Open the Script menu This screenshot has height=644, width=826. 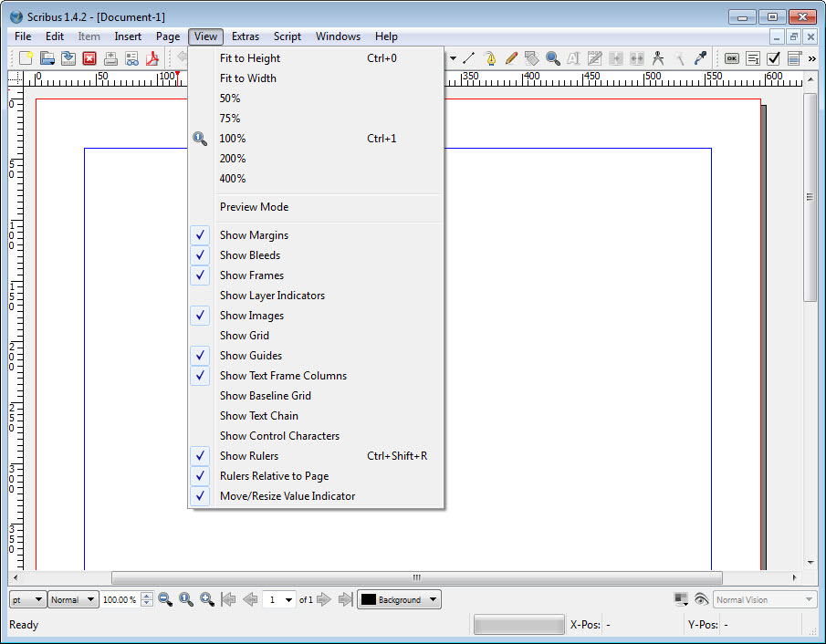pos(288,36)
